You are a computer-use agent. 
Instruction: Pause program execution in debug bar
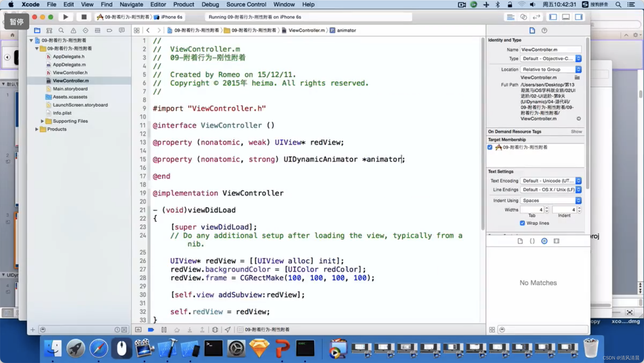[164, 329]
